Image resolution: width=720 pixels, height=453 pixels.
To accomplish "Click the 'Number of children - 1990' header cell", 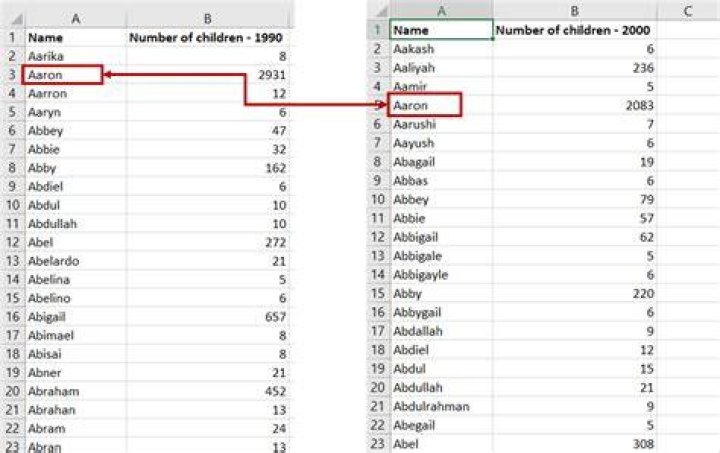I will [x=207, y=38].
